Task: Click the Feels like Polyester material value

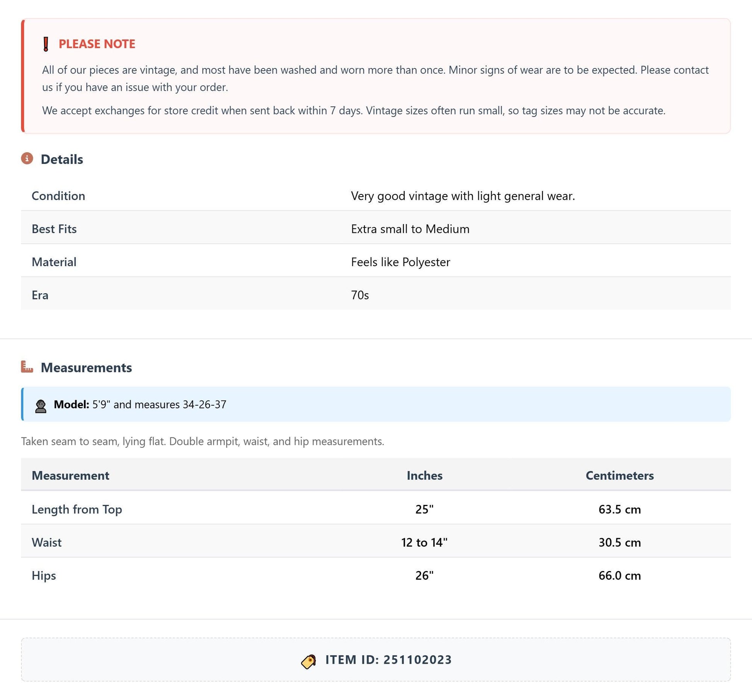Action: 400,262
